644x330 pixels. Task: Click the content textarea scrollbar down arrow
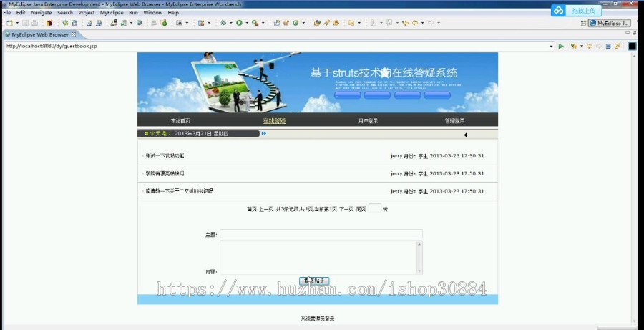click(419, 271)
